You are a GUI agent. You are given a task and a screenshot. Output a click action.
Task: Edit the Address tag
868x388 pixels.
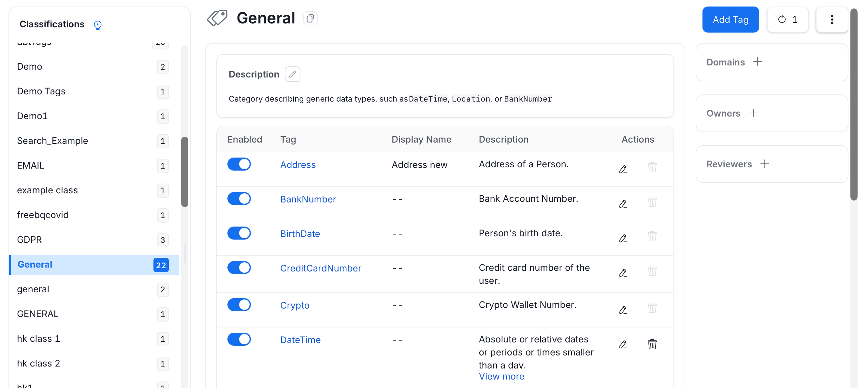click(x=623, y=169)
